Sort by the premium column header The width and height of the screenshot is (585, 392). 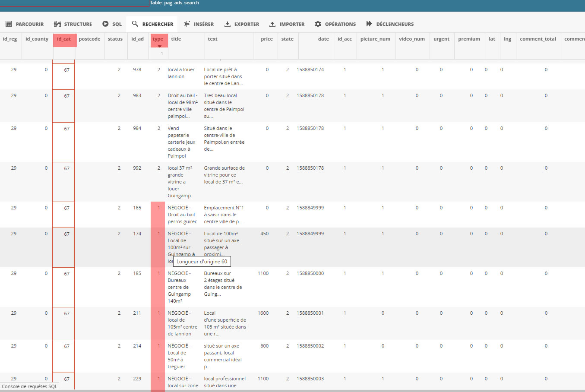pyautogui.click(x=469, y=39)
